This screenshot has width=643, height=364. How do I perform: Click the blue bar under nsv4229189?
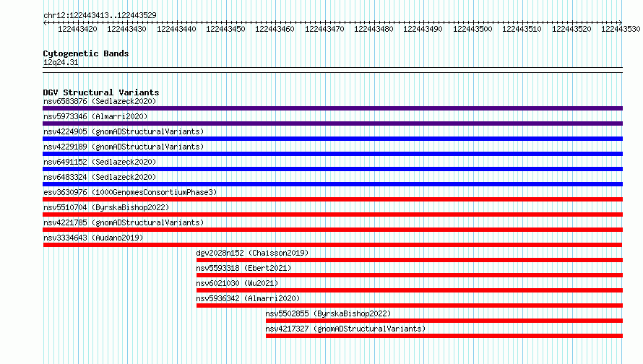(x=332, y=154)
